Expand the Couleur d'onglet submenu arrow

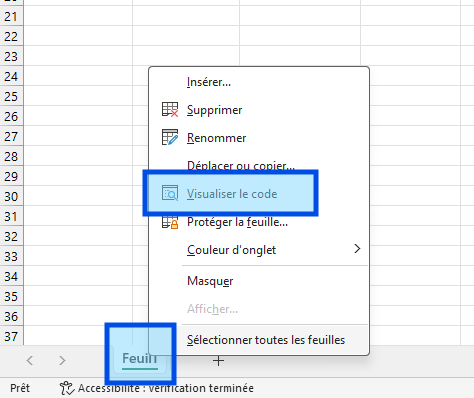pos(357,249)
